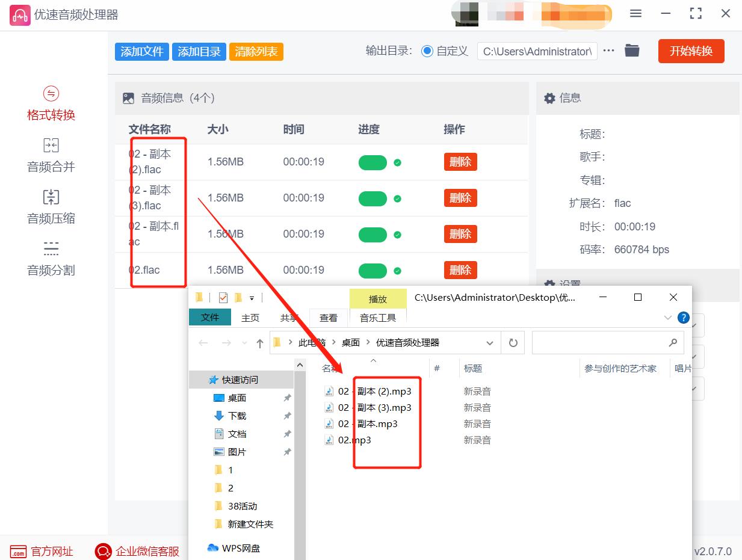
Task: Collapse the Explorer ribbon via the chevron
Action: (667, 318)
